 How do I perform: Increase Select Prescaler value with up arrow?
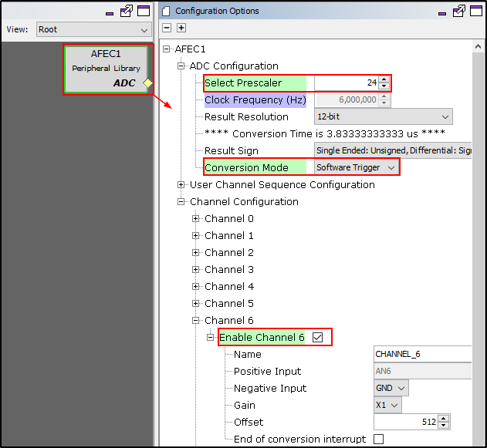pos(384,79)
